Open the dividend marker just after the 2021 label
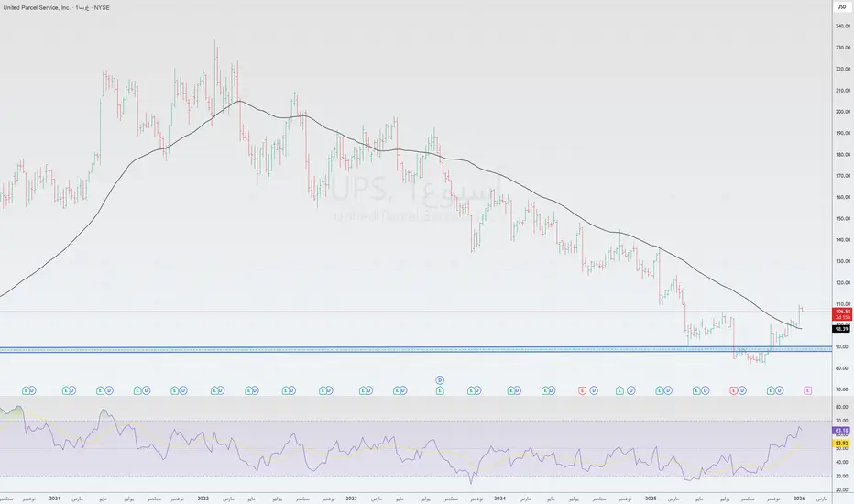This screenshot has height=504, width=854. [72, 390]
